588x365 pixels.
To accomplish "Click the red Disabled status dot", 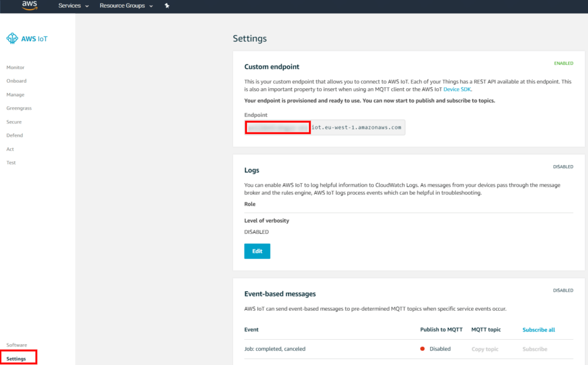I will pos(422,349).
